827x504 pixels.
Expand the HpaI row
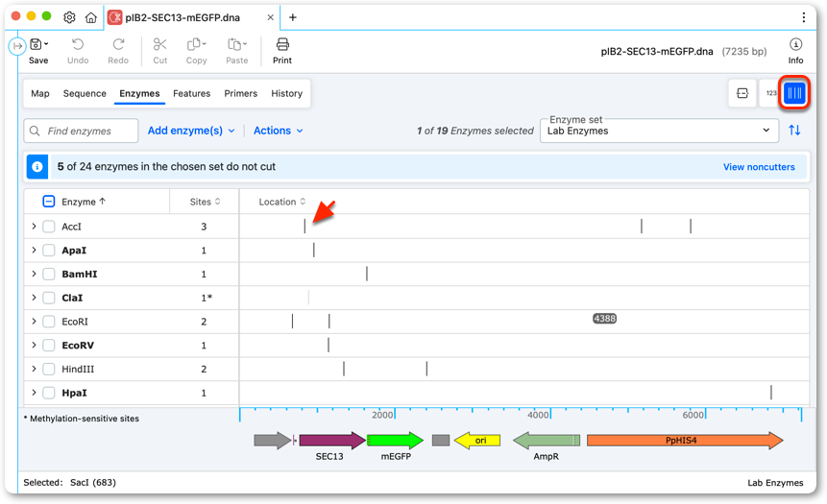[34, 393]
